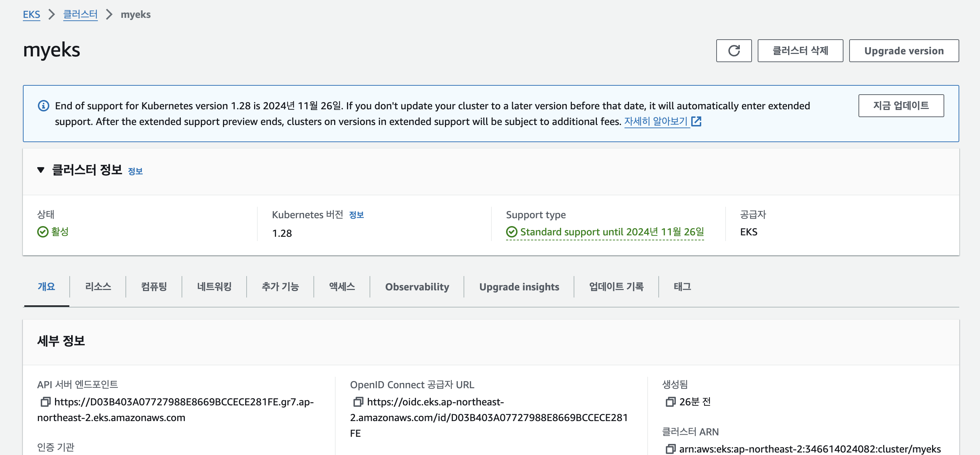The image size is (980, 455).
Task: Copy the cluster ARN value
Action: click(670, 449)
